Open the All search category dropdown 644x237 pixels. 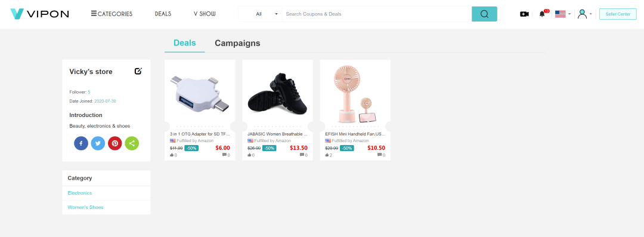[x=260, y=14]
